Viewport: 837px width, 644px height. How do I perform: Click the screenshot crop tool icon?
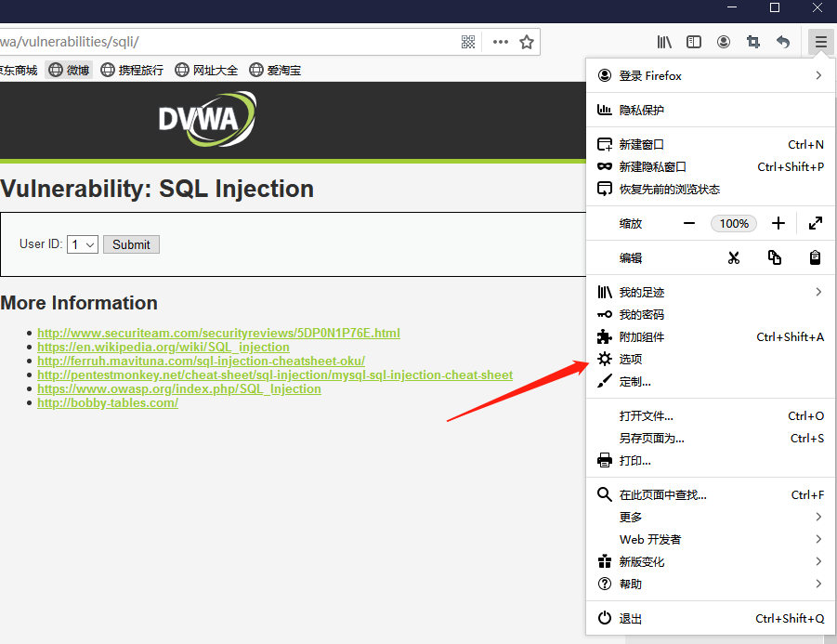(x=753, y=42)
